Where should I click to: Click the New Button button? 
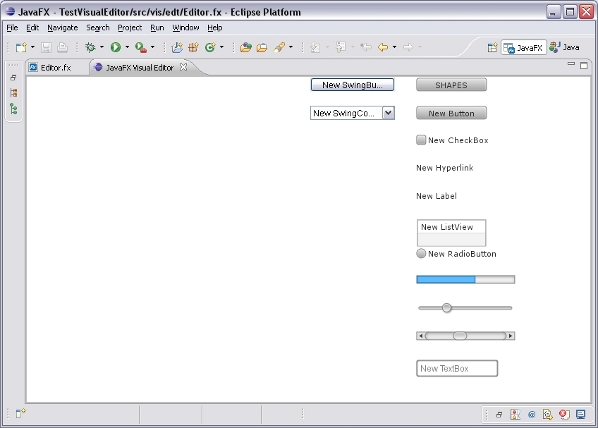(451, 113)
